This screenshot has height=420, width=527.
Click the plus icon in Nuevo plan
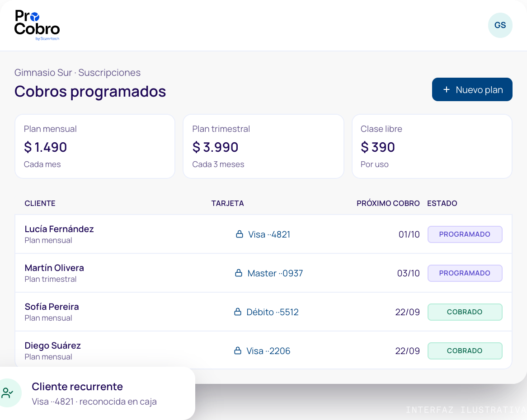447,89
